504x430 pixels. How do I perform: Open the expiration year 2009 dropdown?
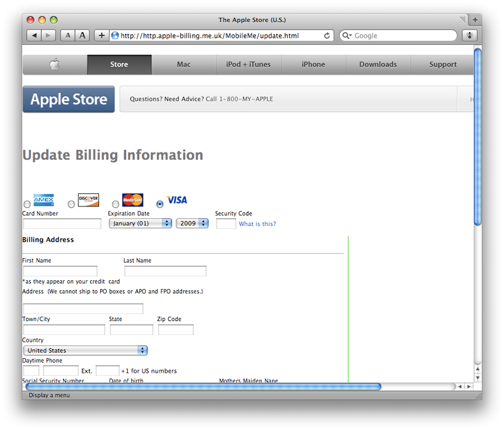(192, 223)
